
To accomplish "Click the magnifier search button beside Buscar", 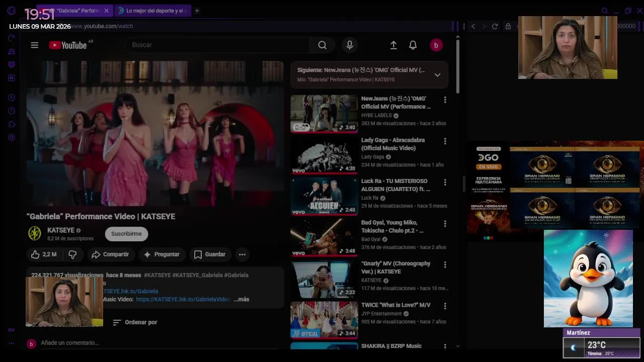I will [x=322, y=45].
